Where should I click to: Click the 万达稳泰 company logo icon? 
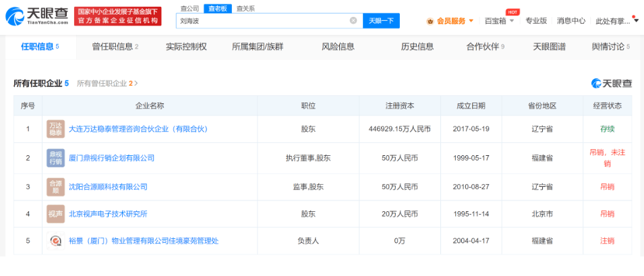(55, 129)
